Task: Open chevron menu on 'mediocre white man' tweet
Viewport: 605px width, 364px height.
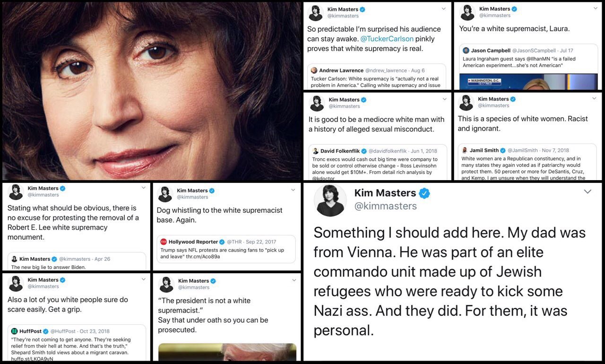Action: (444, 99)
